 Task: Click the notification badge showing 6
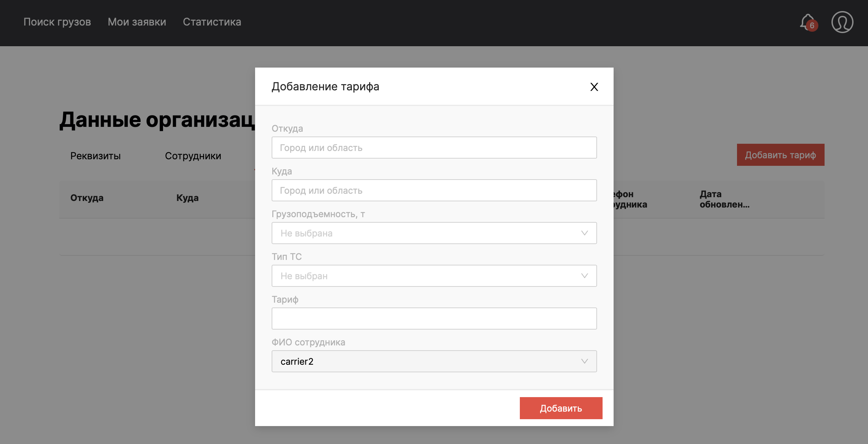click(812, 26)
